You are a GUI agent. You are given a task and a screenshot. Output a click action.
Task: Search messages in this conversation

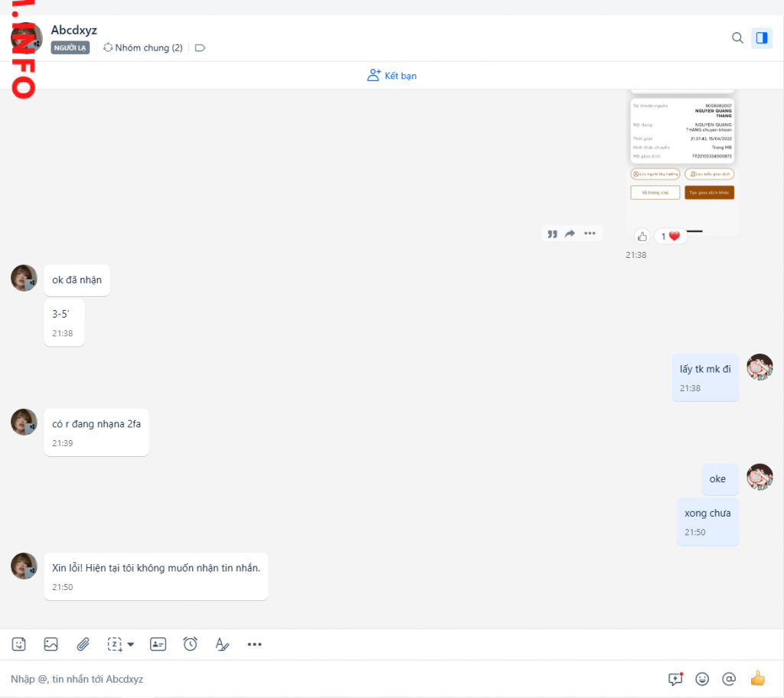pyautogui.click(x=737, y=38)
